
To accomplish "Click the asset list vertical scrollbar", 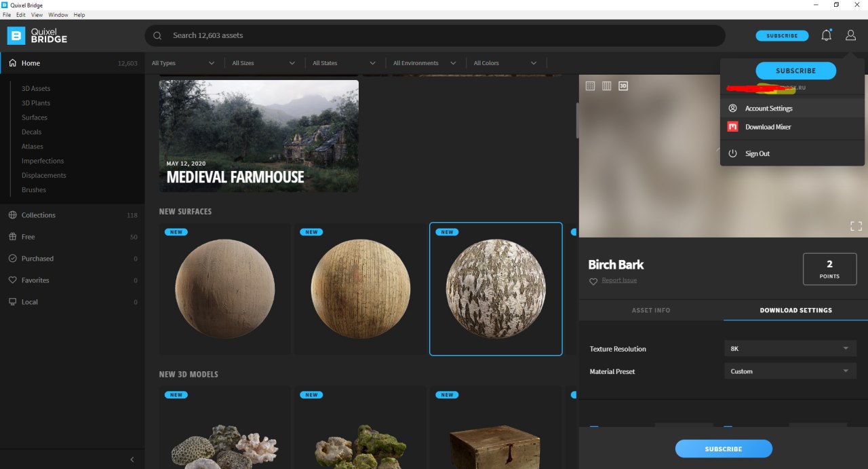I will pos(577,120).
